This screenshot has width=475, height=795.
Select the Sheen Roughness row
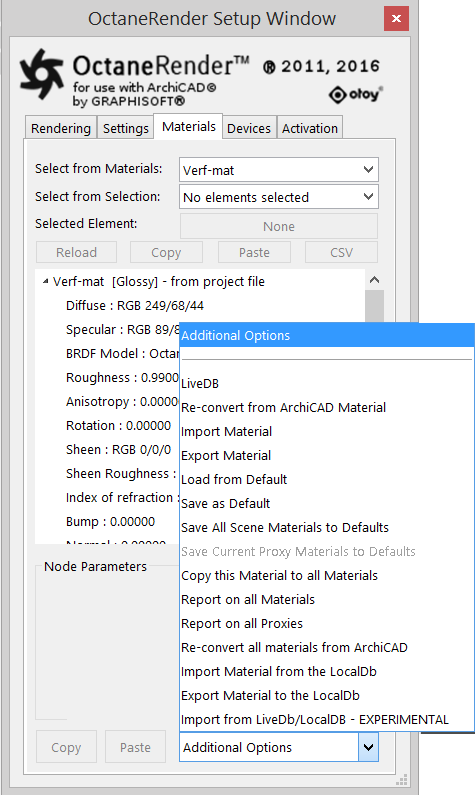(122, 474)
